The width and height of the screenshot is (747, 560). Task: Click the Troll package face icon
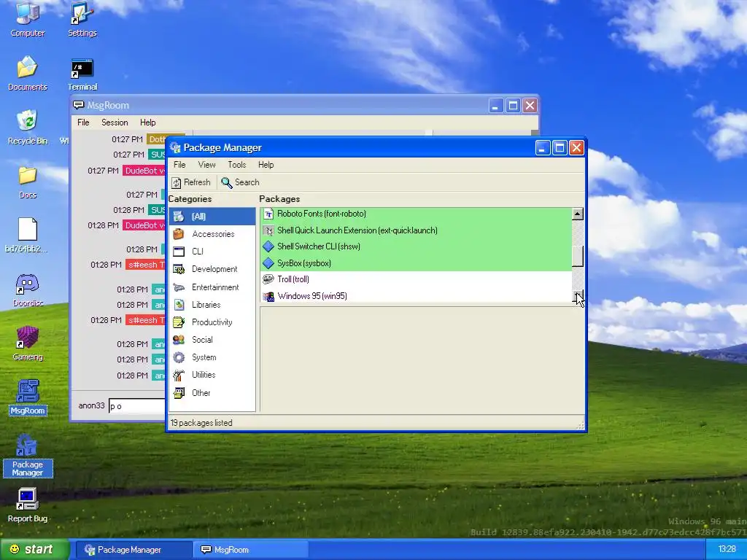click(x=268, y=279)
